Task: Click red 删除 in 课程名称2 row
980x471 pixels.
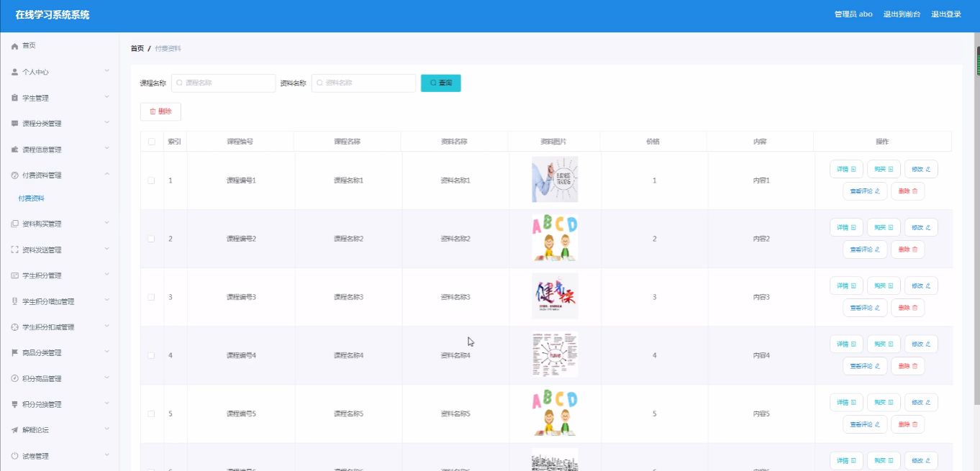Action: click(908, 250)
